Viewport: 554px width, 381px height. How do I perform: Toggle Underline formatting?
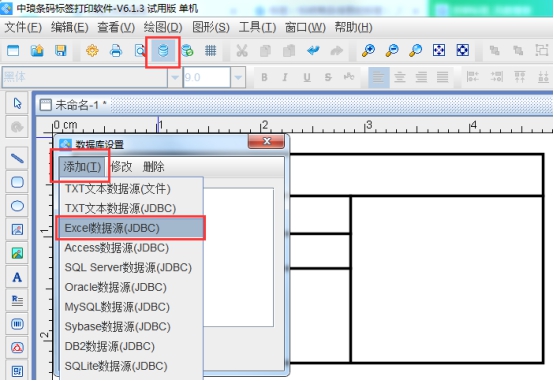(307, 77)
